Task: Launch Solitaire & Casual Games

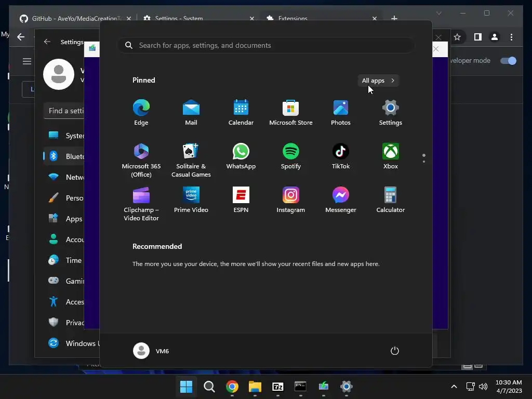Action: tap(191, 160)
